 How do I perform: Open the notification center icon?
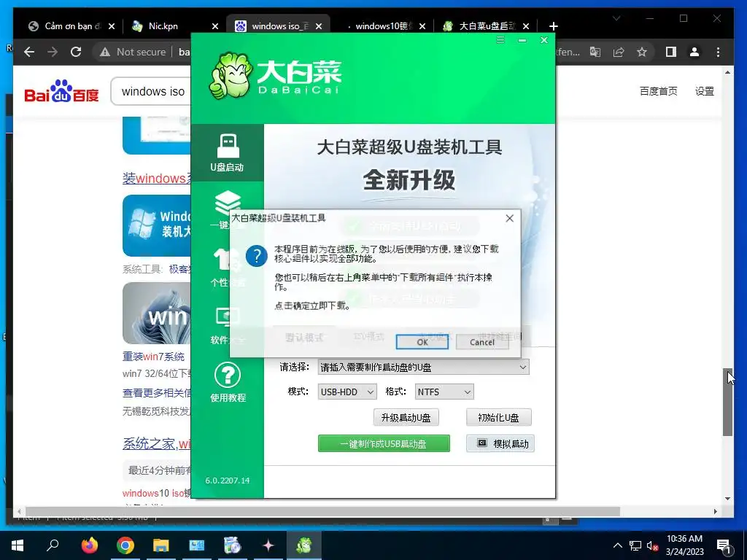click(x=724, y=545)
